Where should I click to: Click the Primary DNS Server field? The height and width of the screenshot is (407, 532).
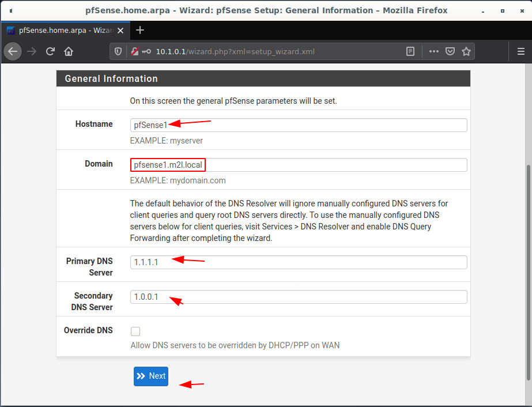tap(299, 262)
